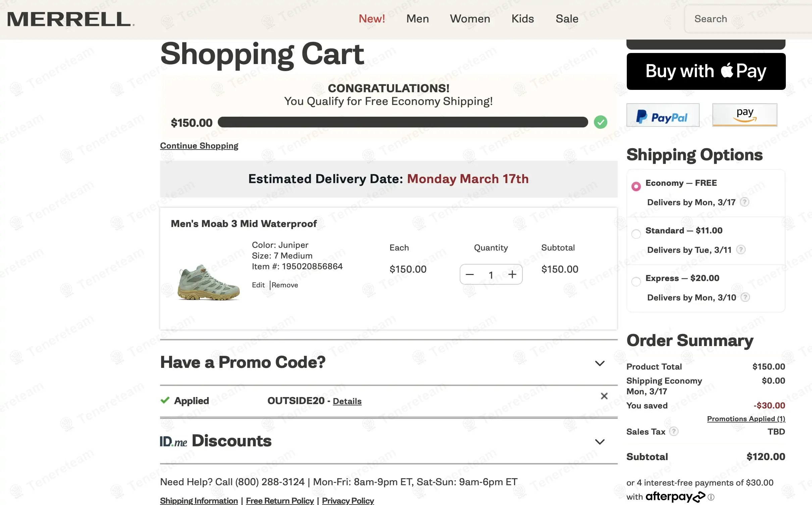The image size is (812, 505).
Task: Increase quantity with the plus icon
Action: click(512, 275)
